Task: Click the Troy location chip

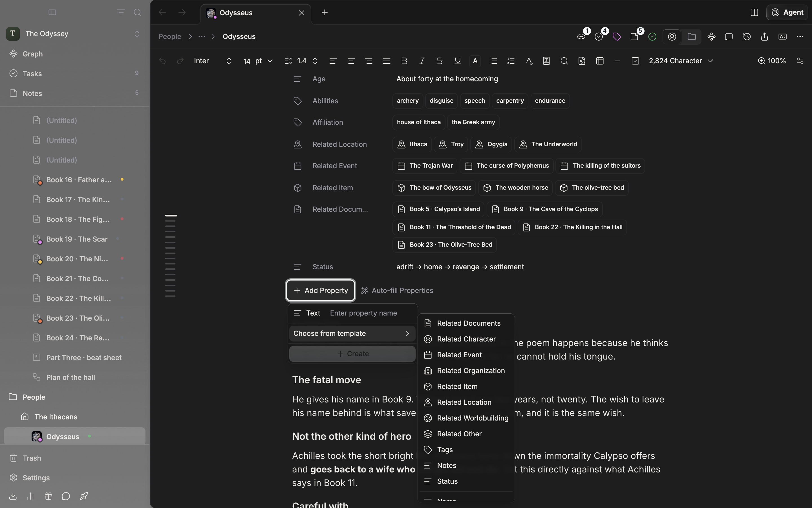Action: [451, 144]
